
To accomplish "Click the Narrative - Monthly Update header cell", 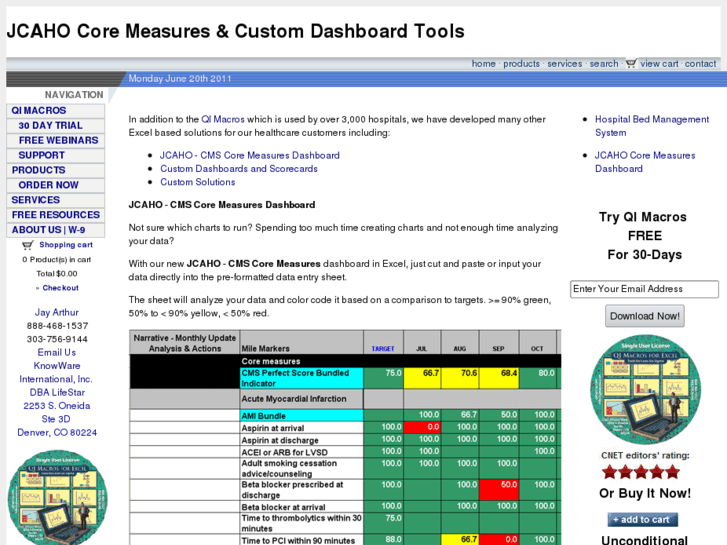I will tap(185, 343).
